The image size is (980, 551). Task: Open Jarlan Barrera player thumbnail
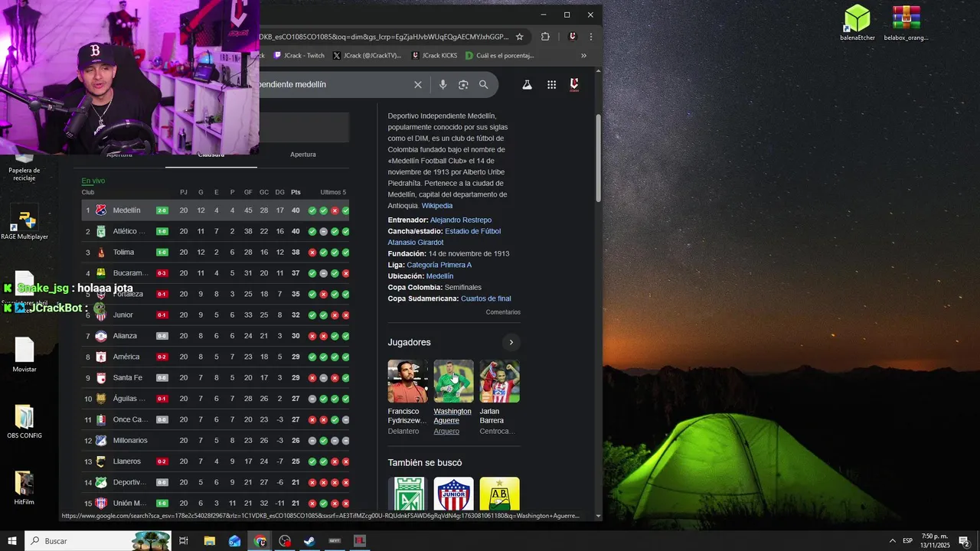(x=499, y=381)
